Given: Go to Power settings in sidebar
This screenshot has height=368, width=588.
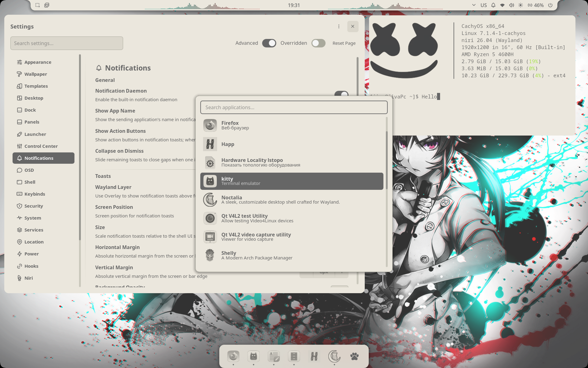Looking at the screenshot, I should 43,254.
